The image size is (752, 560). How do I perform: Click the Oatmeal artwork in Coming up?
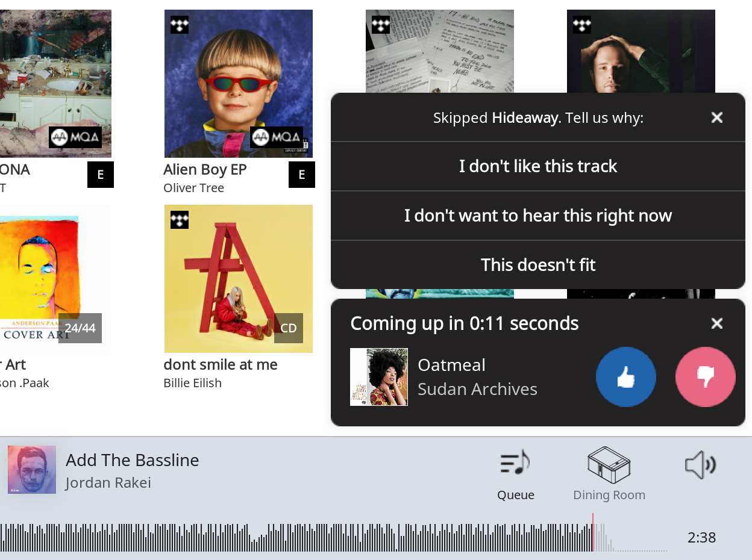click(379, 377)
